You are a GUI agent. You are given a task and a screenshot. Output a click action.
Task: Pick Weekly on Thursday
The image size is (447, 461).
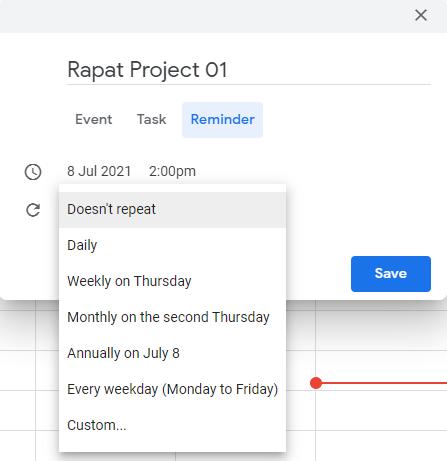tap(173, 282)
